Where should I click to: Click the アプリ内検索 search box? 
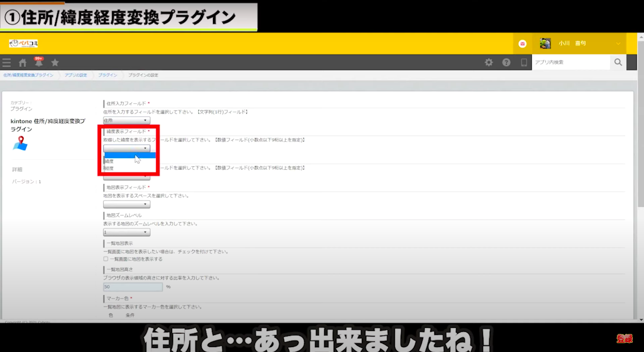coord(571,63)
